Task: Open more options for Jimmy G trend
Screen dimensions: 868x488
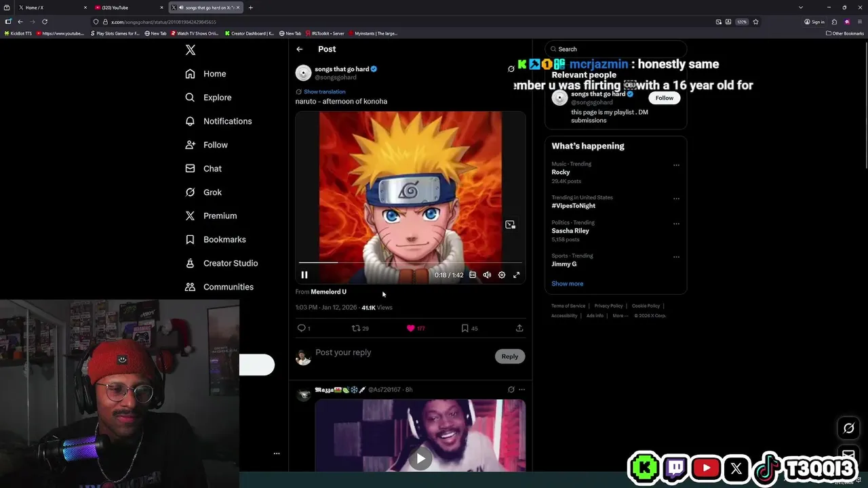Action: coord(676,257)
